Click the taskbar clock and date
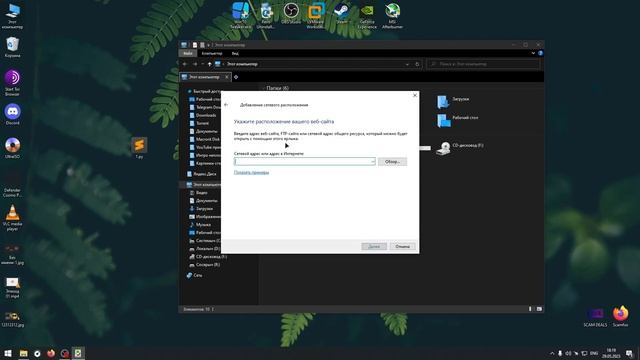 click(611, 353)
